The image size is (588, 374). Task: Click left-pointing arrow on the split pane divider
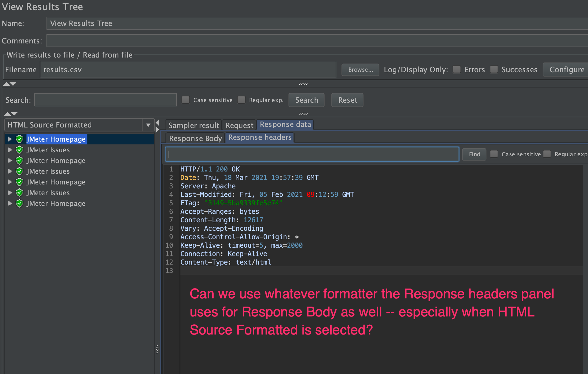click(x=158, y=122)
